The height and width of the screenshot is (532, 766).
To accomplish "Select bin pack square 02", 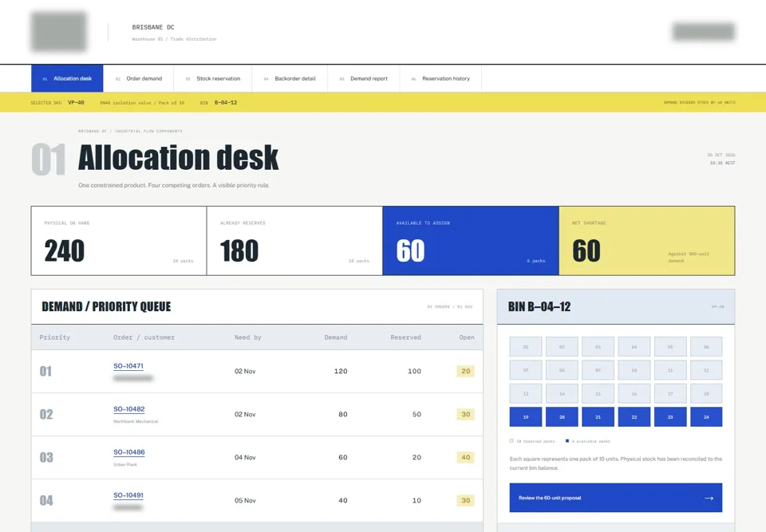I will coord(562,346).
